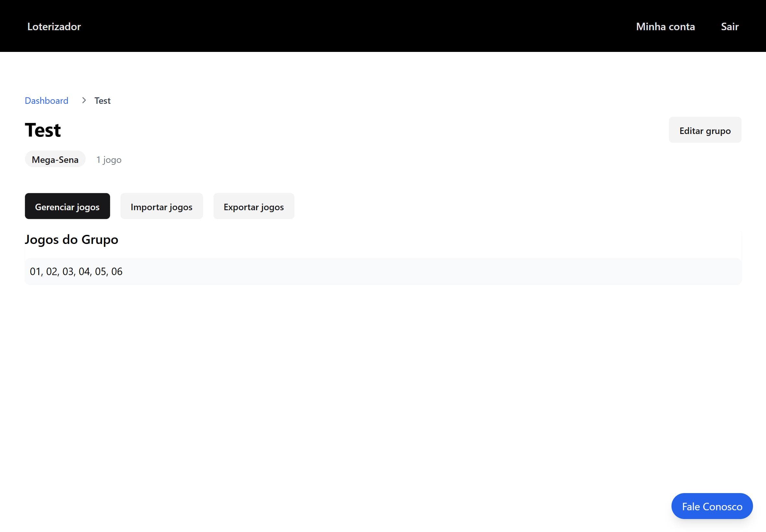The width and height of the screenshot is (766, 532).
Task: Log out using the Sair link
Action: (729, 26)
